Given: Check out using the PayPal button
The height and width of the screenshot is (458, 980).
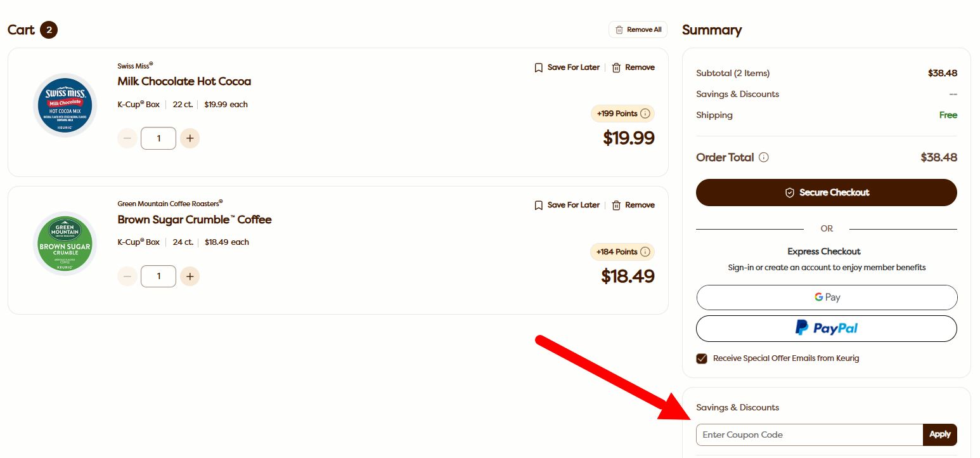Looking at the screenshot, I should click(x=826, y=328).
